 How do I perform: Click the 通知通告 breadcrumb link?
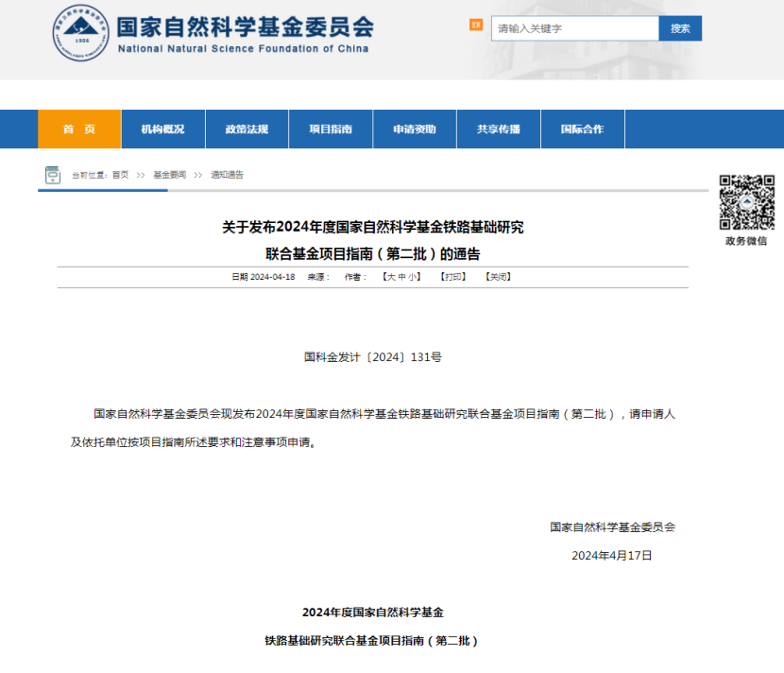(x=227, y=175)
